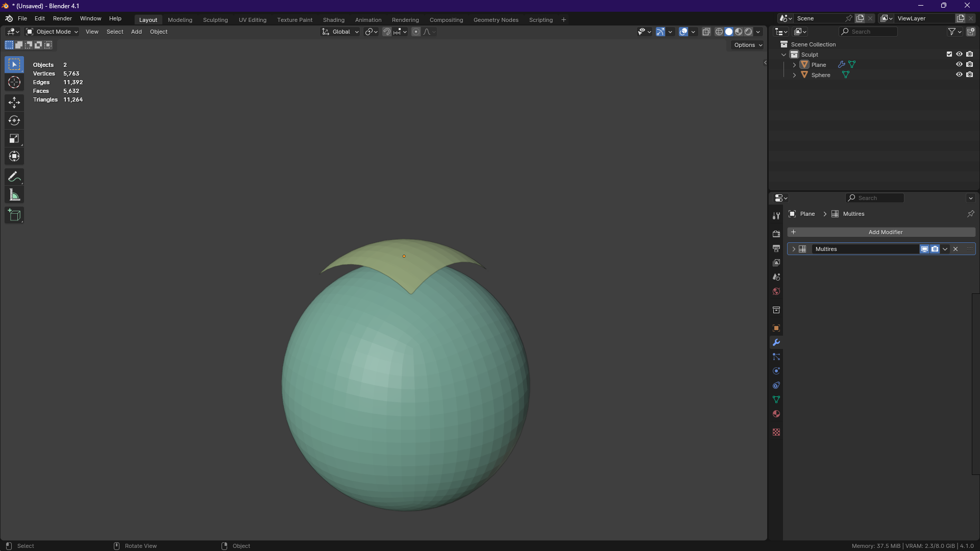The image size is (980, 551).
Task: Click the Add Modifier button
Action: click(881, 232)
